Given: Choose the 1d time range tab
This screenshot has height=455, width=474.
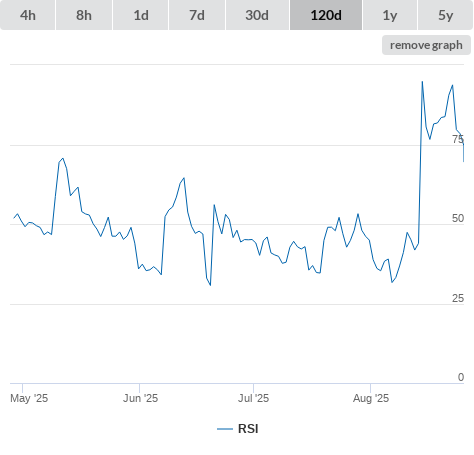Looking at the screenshot, I should click(x=141, y=15).
